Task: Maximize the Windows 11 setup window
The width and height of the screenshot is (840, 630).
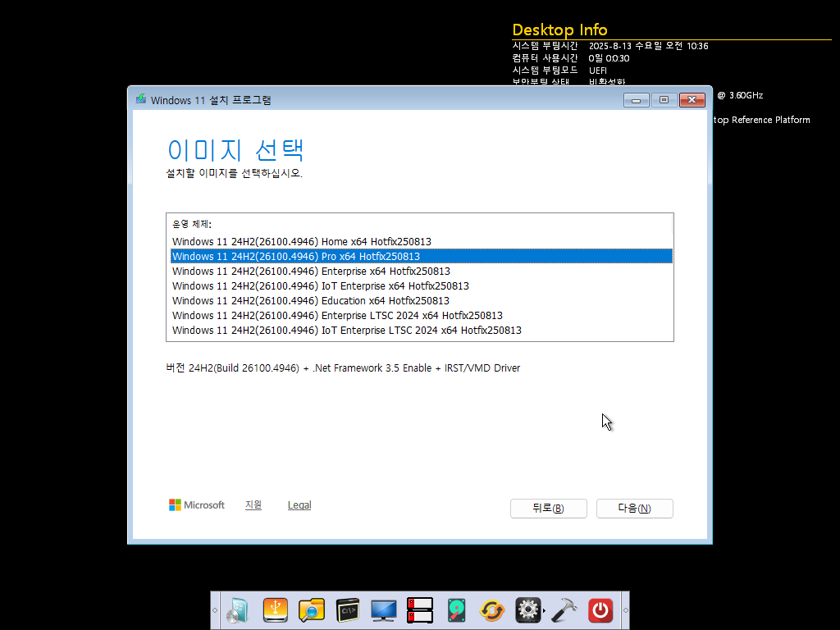Action: pos(664,100)
